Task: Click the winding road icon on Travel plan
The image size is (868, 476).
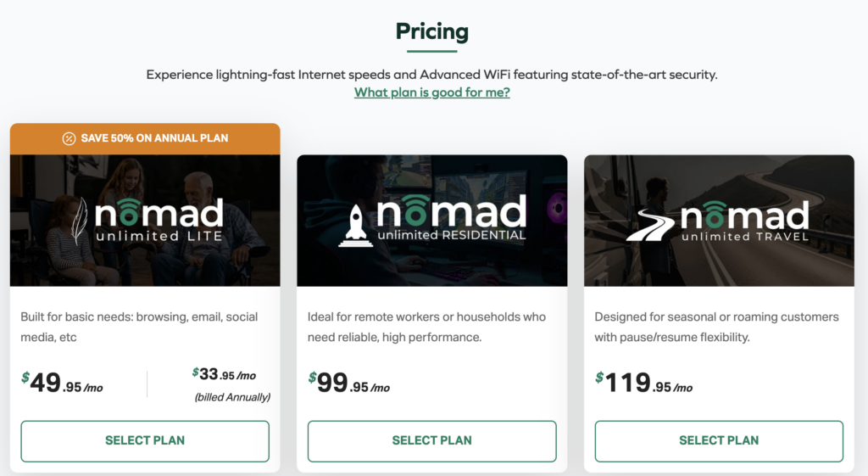Action: coord(650,225)
